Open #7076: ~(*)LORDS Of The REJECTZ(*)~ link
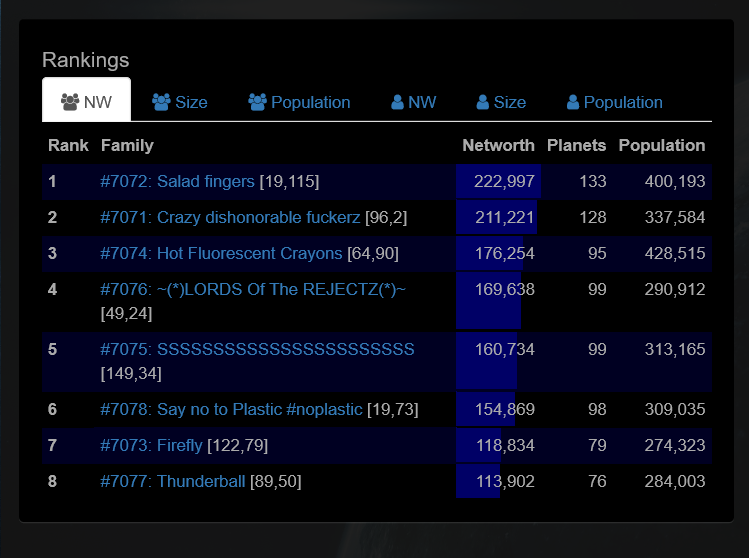749x558 pixels. tap(253, 289)
